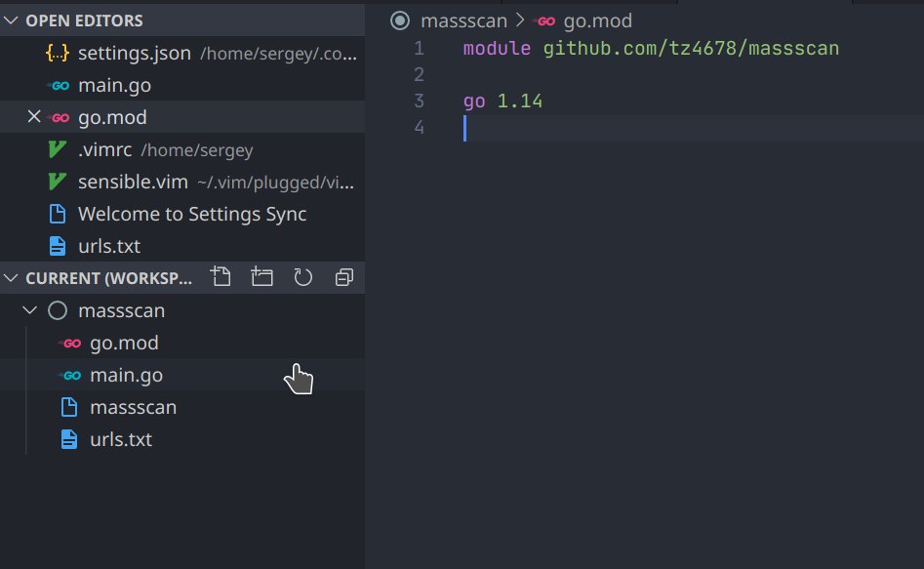The image size is (924, 569).
Task: Click line number 2 in the gutter
Action: pos(419,74)
